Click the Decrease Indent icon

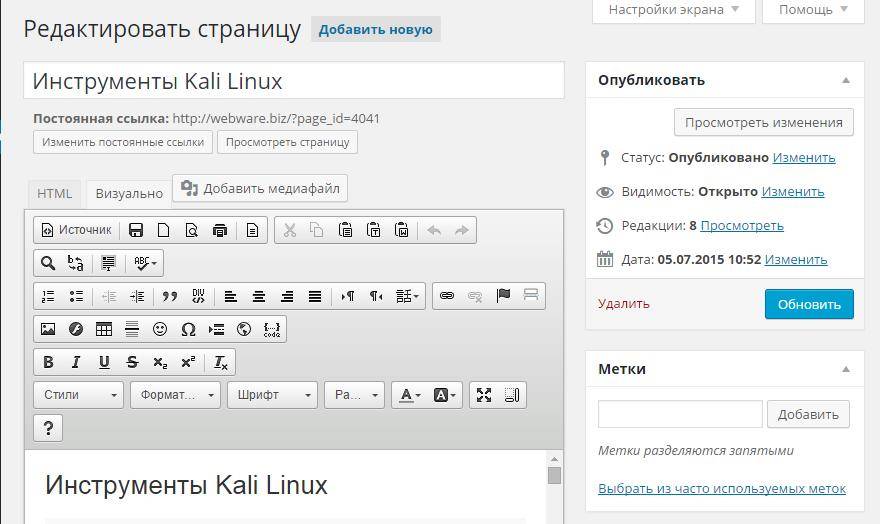109,296
